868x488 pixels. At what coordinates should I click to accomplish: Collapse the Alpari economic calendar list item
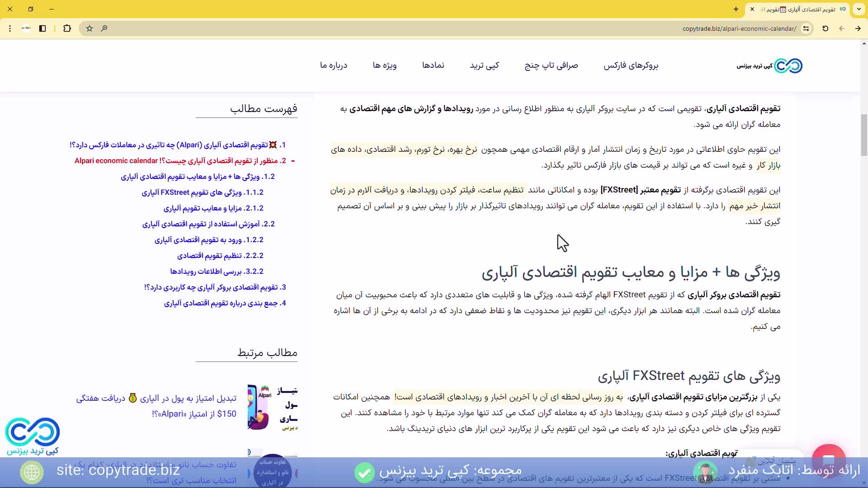[294, 160]
